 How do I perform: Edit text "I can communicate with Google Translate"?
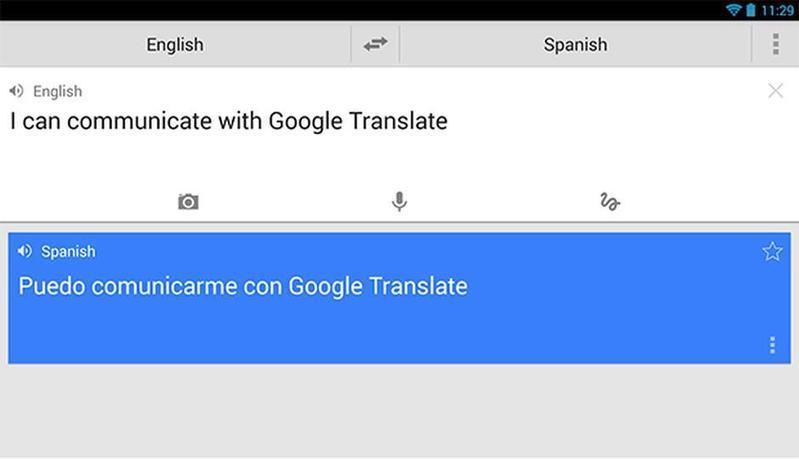click(229, 122)
